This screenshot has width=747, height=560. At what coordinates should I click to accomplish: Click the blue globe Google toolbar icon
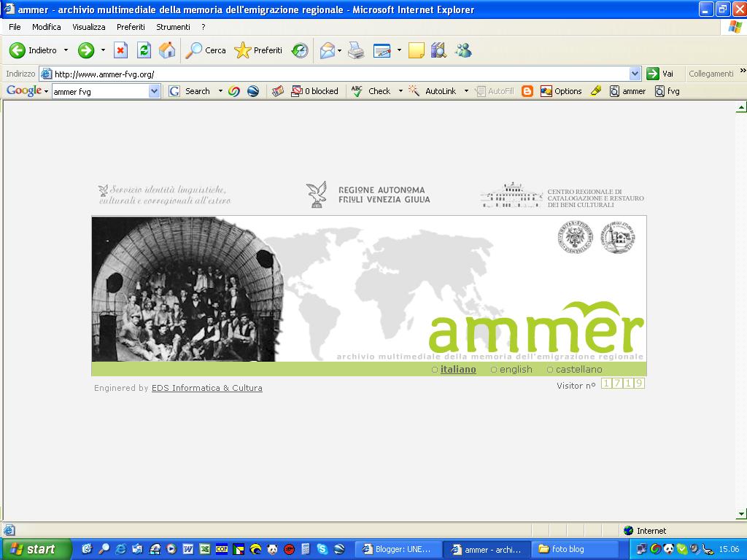(x=253, y=91)
